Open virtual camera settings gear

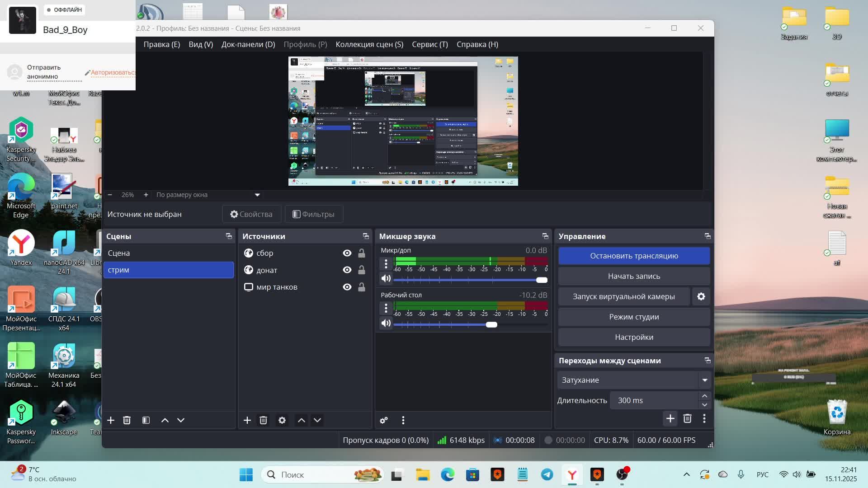701,296
